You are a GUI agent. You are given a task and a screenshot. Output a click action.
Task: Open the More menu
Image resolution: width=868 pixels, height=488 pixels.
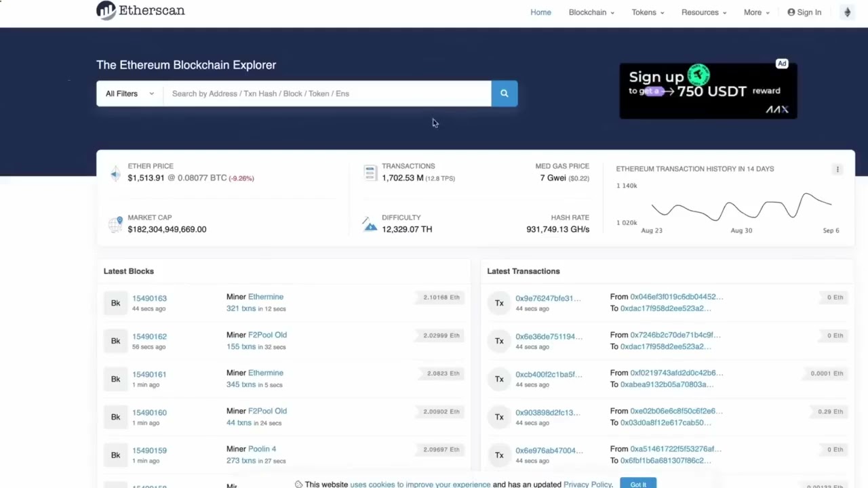coord(753,12)
